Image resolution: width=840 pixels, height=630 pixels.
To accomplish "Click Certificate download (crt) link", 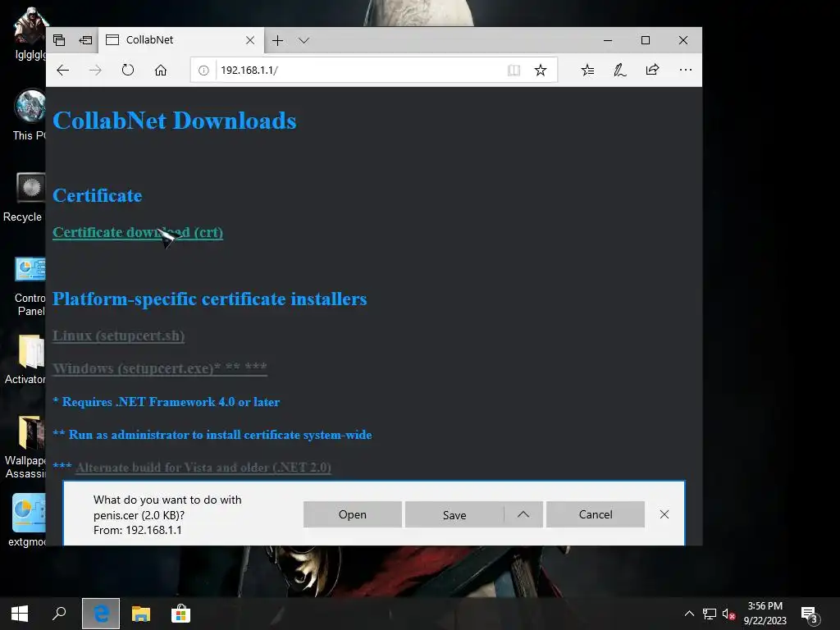I will click(x=138, y=232).
